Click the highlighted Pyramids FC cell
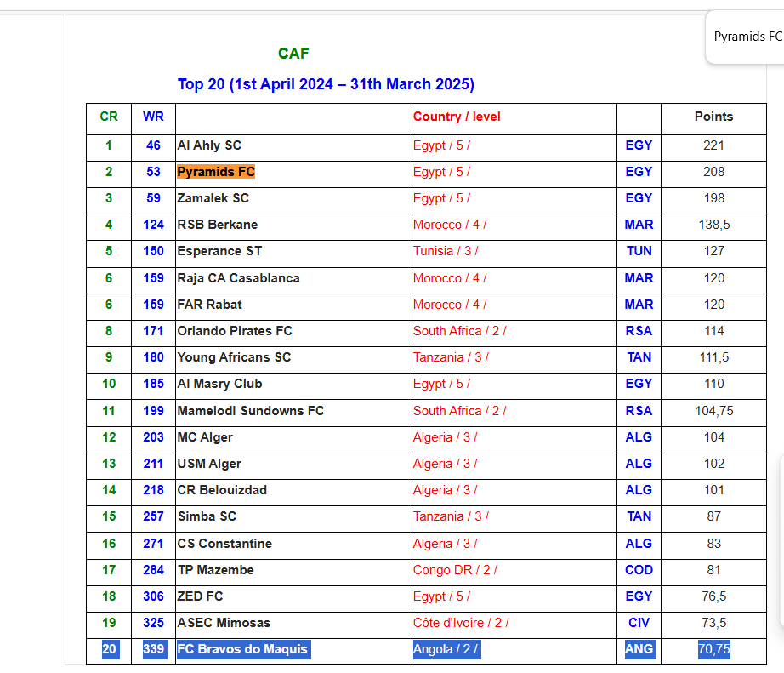The image size is (784, 673). [216, 172]
